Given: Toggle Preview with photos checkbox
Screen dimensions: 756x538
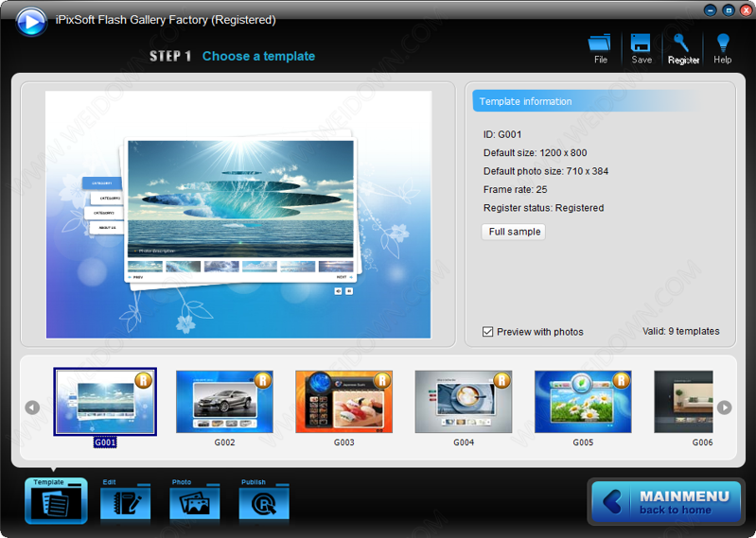Looking at the screenshot, I should (x=488, y=332).
